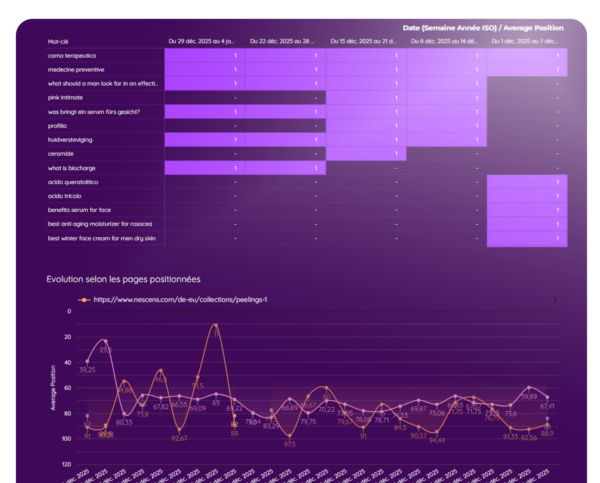Click the 'Du 15 déc. 2025' column header
The image size is (600, 483).
365,42
